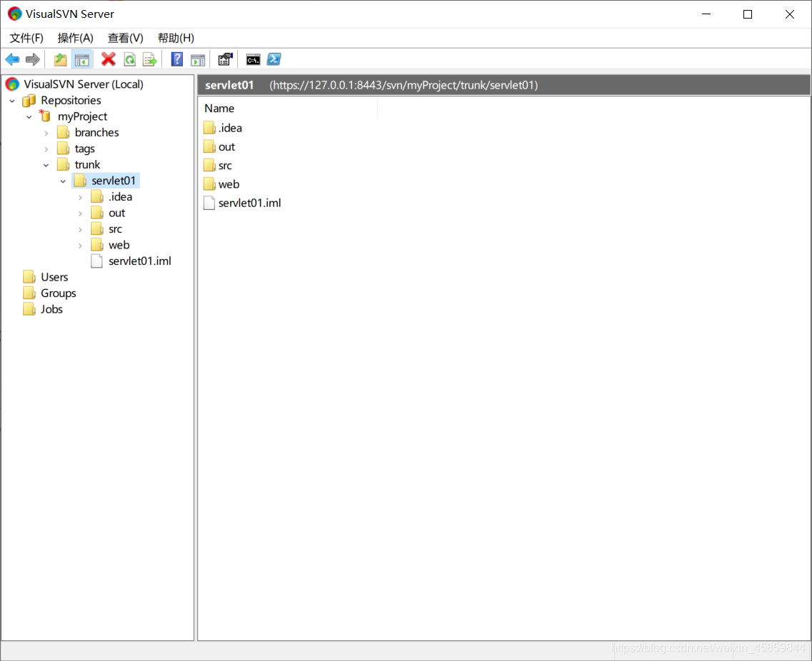This screenshot has height=661, width=812.
Task: Select the Repositories tree item
Action: [71, 100]
